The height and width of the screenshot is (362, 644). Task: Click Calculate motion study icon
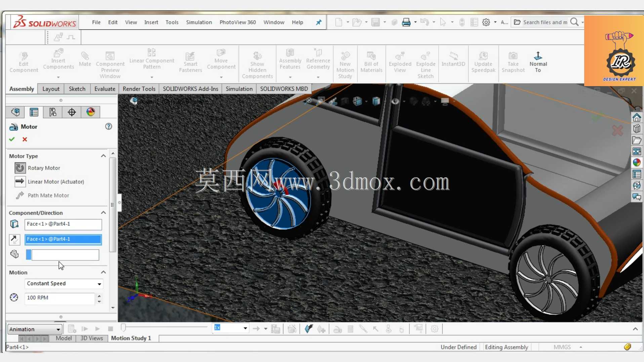tap(72, 329)
